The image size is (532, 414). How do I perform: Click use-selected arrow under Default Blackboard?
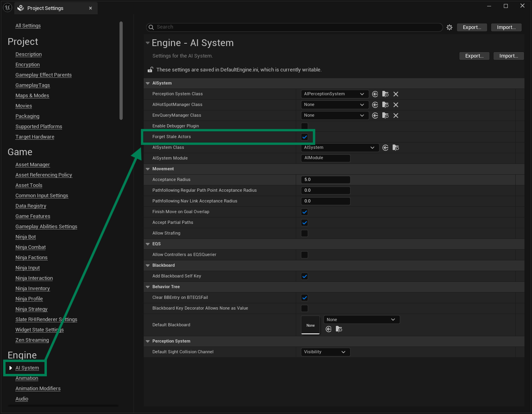(329, 329)
